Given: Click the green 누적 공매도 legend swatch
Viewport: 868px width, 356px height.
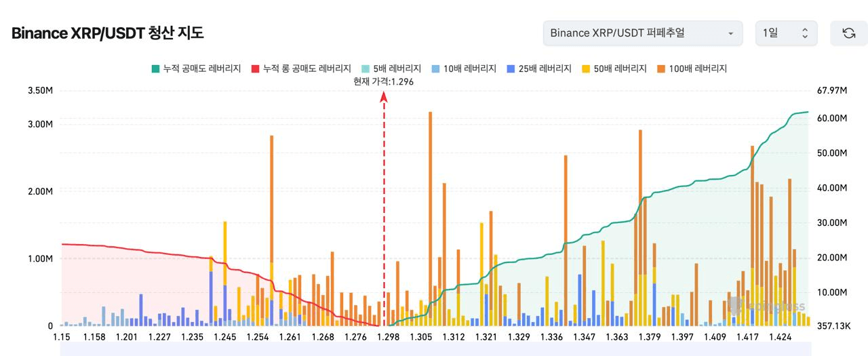Looking at the screenshot, I should [x=155, y=68].
